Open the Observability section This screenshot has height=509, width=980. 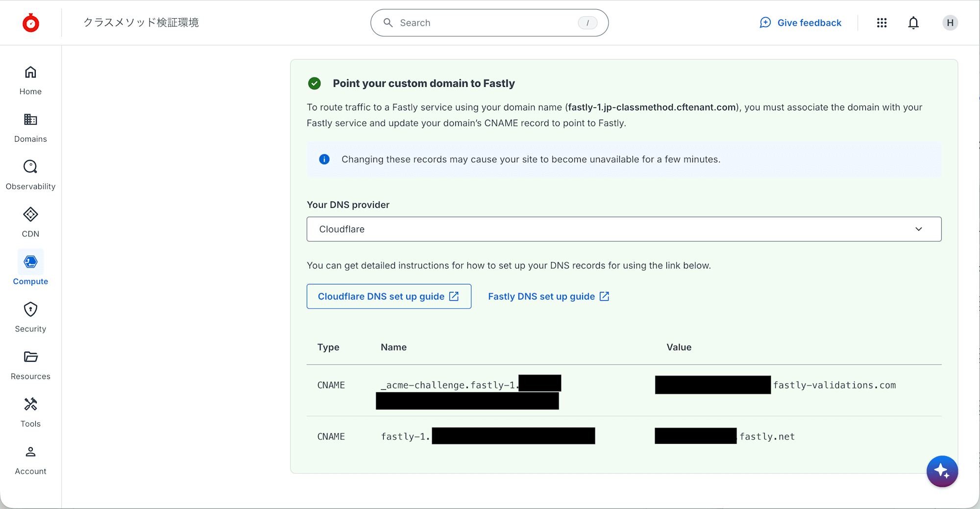tap(30, 175)
